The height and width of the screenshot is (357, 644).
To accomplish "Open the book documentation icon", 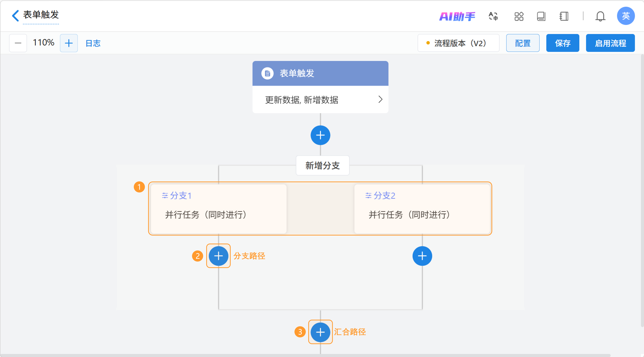I will coord(541,17).
